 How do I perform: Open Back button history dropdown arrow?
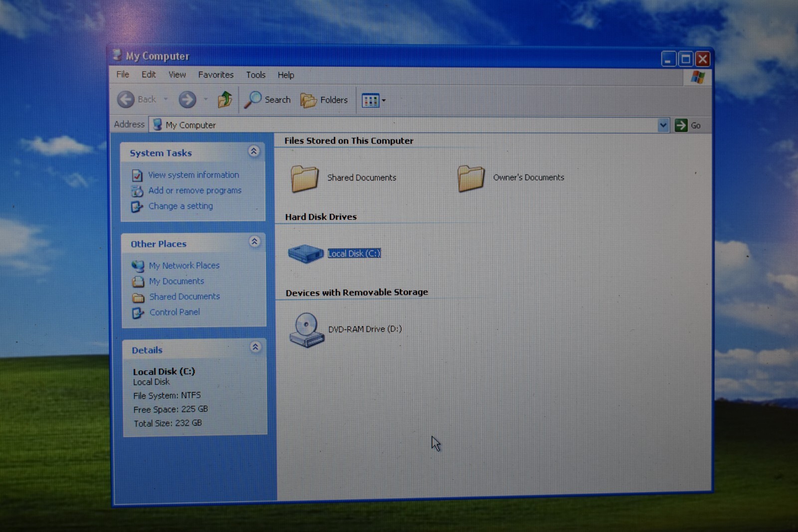(x=166, y=99)
